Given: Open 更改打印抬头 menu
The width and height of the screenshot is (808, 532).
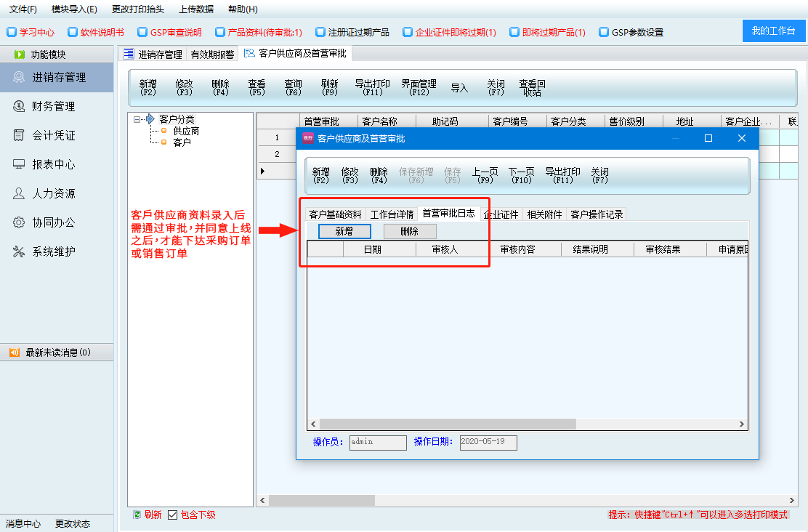Looking at the screenshot, I should click(138, 9).
